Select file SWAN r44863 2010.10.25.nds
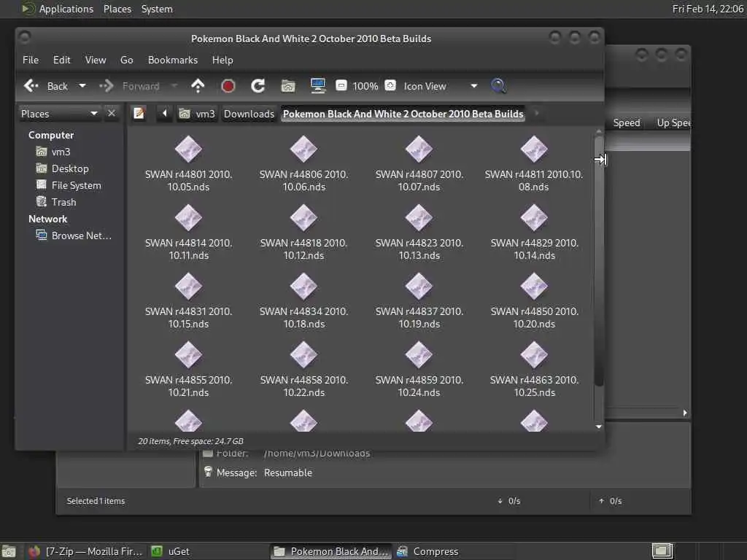Image resolution: width=747 pixels, height=560 pixels. (534, 369)
